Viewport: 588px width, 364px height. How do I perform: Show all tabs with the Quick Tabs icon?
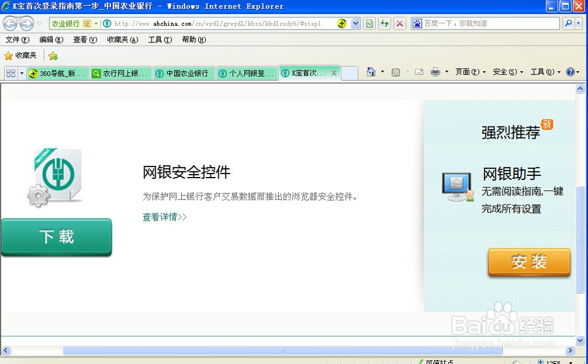[x=11, y=72]
